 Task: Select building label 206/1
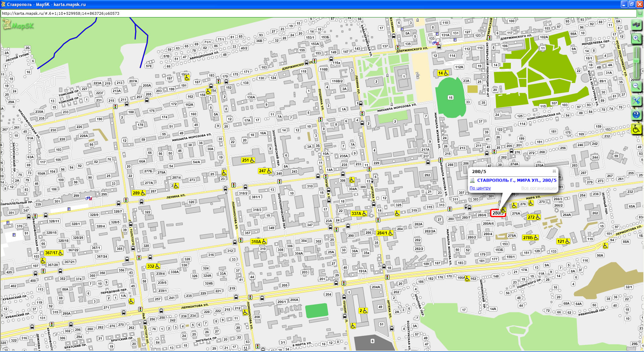282,302
